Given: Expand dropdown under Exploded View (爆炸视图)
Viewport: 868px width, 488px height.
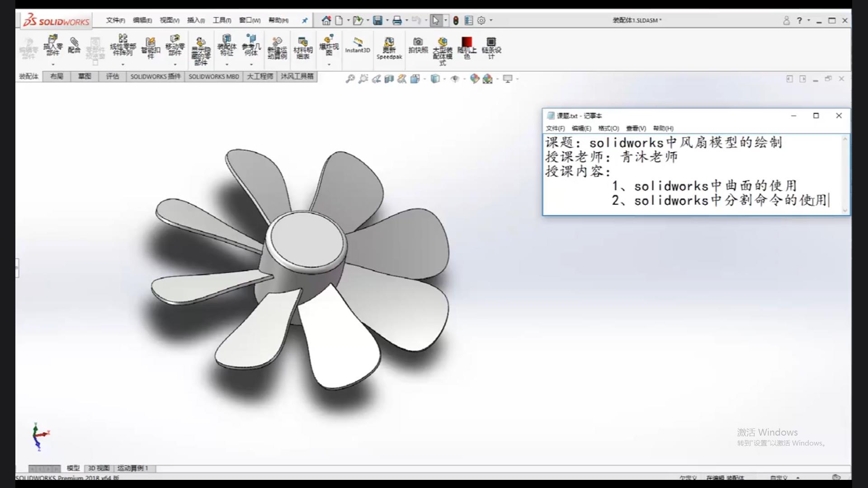Looking at the screenshot, I should 329,65.
